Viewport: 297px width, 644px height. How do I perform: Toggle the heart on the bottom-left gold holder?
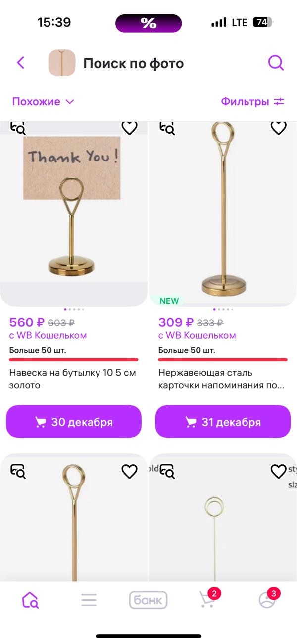(x=129, y=471)
